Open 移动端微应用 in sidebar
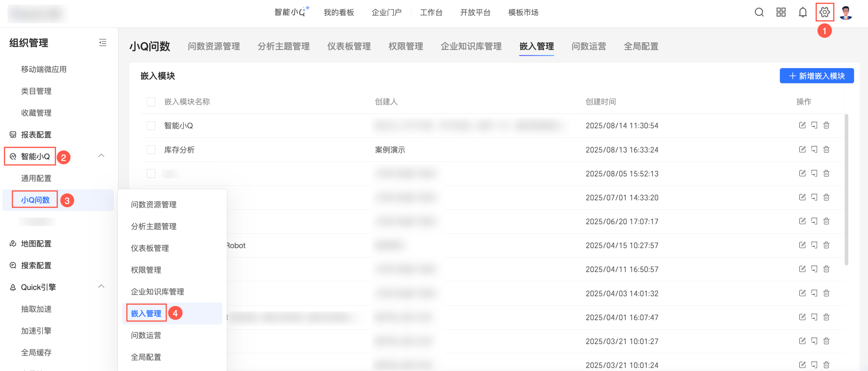 [x=44, y=69]
